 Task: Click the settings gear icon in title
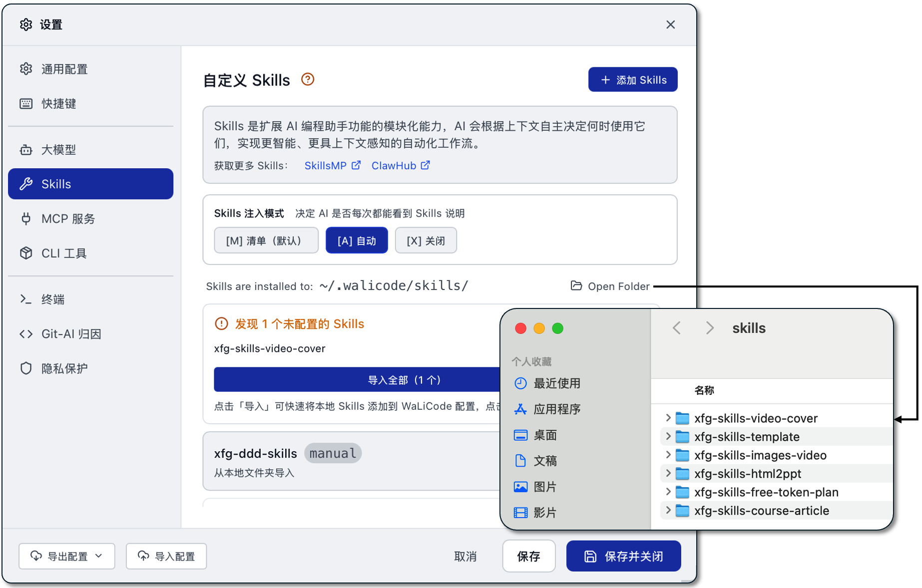[x=26, y=24]
